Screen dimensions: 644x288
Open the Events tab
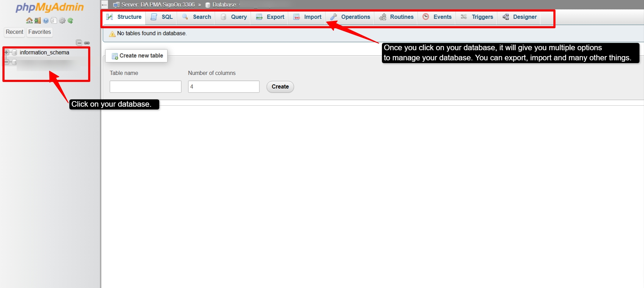point(437,17)
